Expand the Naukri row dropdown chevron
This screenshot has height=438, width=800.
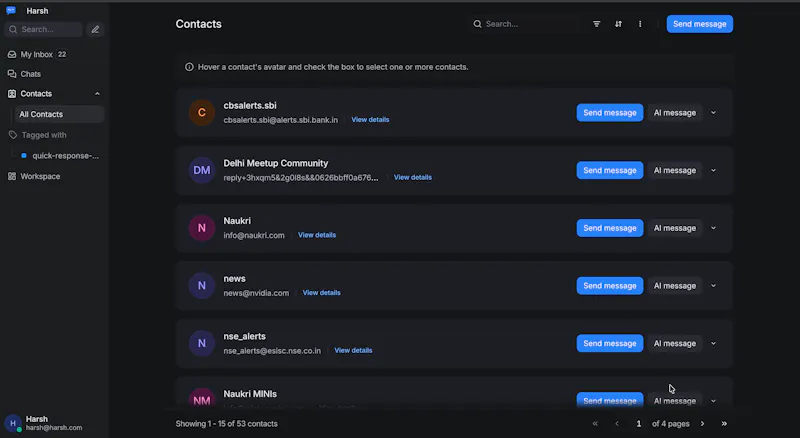(713, 228)
